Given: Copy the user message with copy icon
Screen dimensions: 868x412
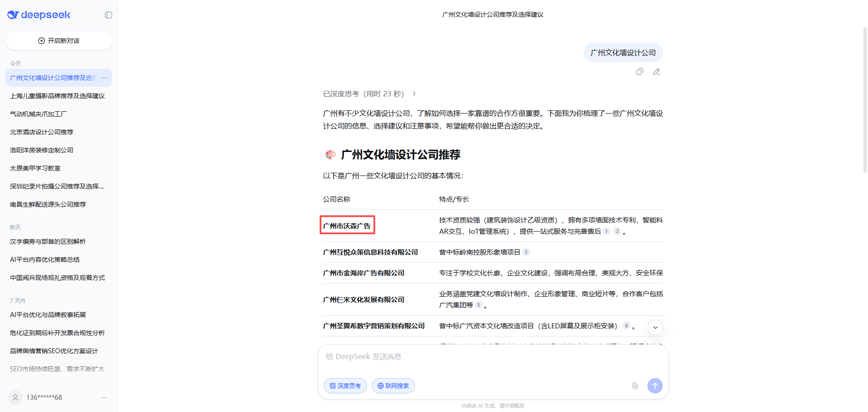Looking at the screenshot, I should tap(639, 71).
